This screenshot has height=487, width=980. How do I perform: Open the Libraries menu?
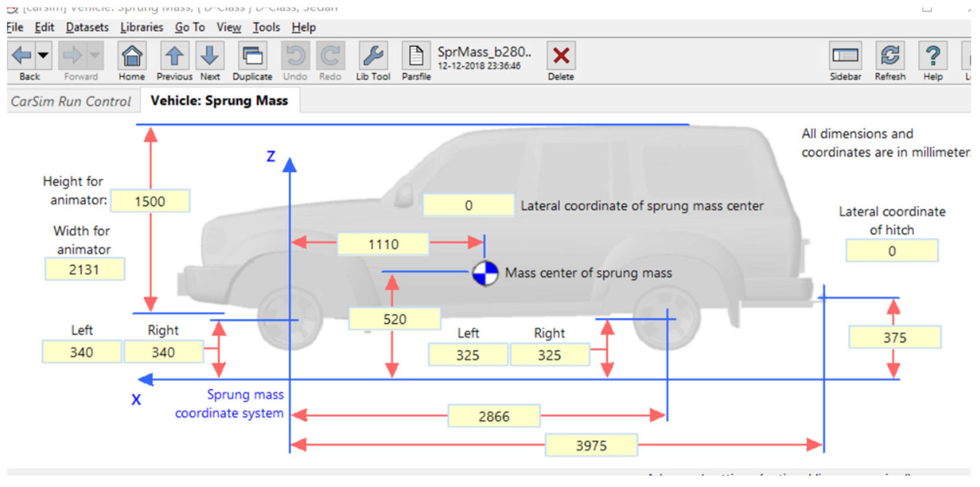tap(141, 28)
